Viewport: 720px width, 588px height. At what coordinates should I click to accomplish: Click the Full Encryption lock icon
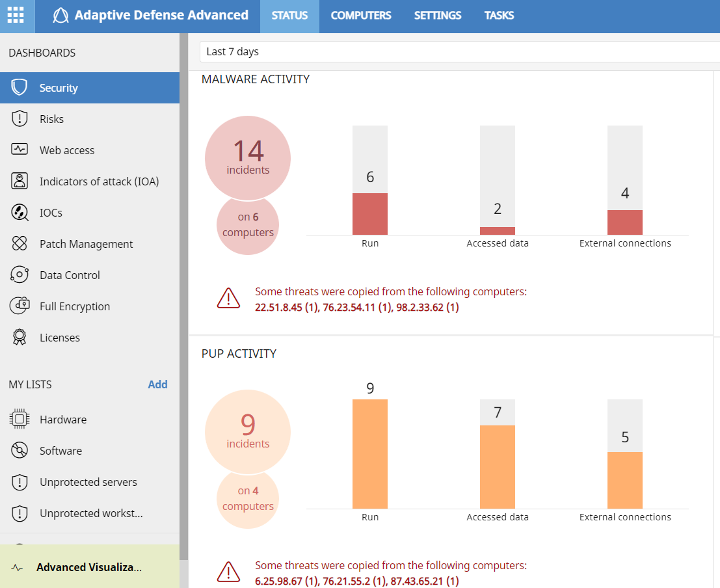tap(20, 306)
